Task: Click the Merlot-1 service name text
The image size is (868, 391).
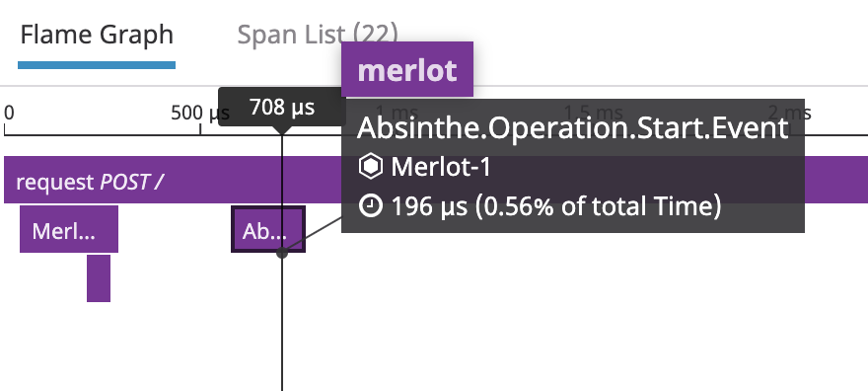Action: tap(441, 167)
